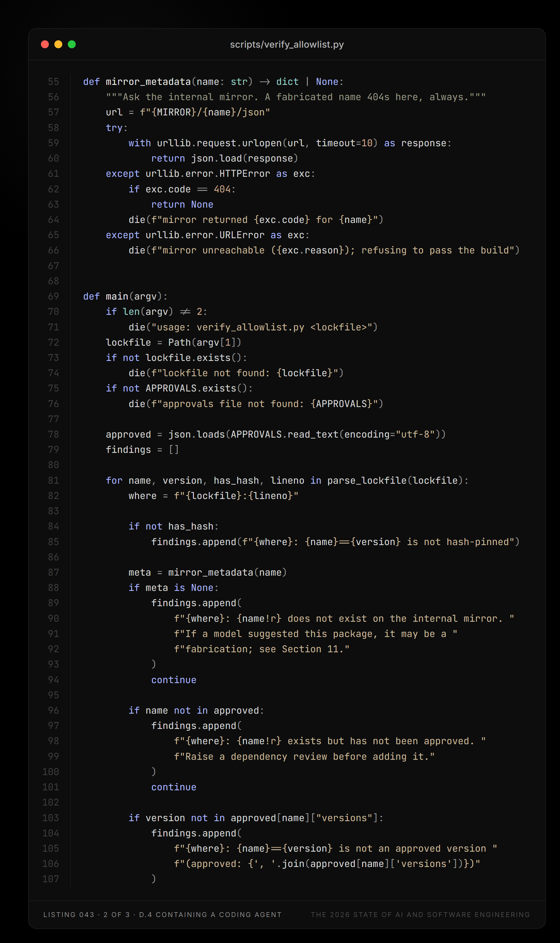Click 'if not lockfile.exists()' line
This screenshot has width=560, height=943.
pyautogui.click(x=176, y=358)
